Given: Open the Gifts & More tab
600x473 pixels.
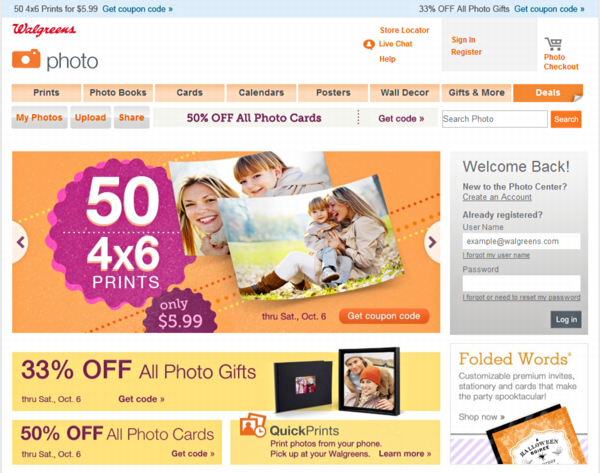Looking at the screenshot, I should 476,93.
